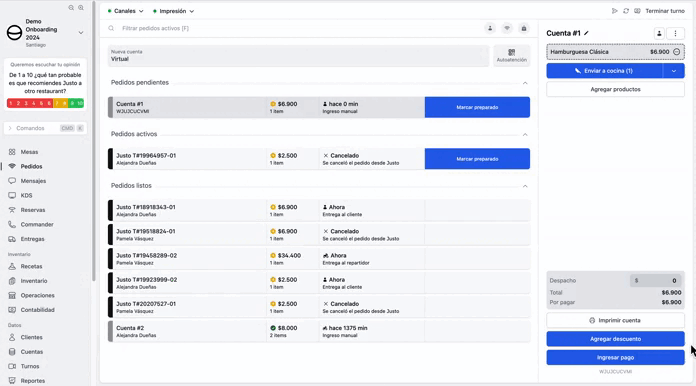This screenshot has width=696, height=386.
Task: Select the Hamburguesa Clásica item line
Action: coord(615,52)
